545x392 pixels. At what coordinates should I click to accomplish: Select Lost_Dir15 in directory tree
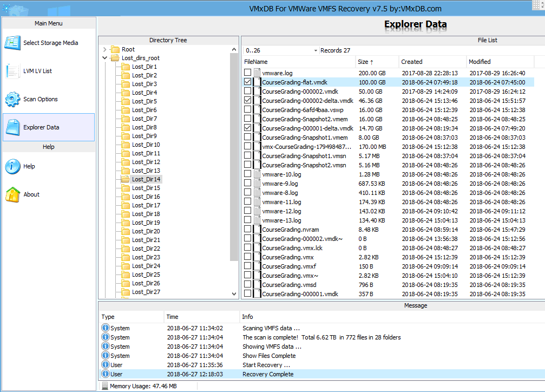pos(146,188)
